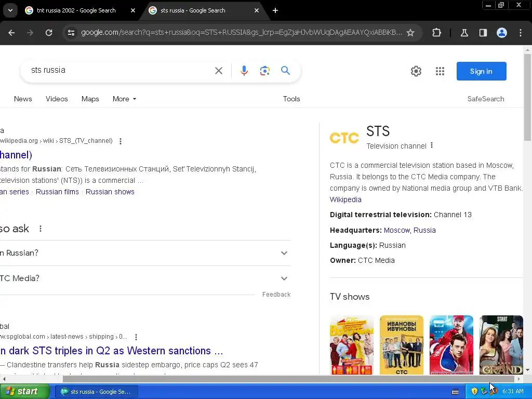Open the Wikipedia STS channel result title
This screenshot has width=532, height=399.
(x=16, y=155)
